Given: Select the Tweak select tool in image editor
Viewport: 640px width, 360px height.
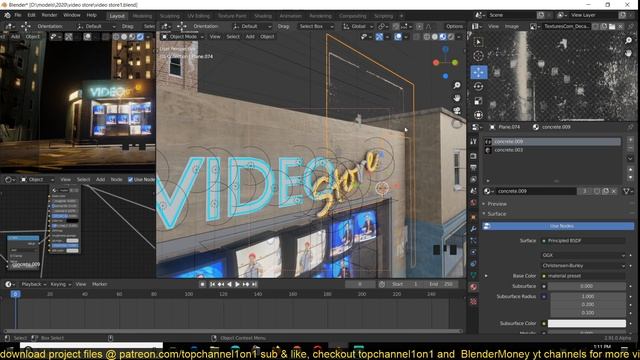Looking at the screenshot, I should (x=478, y=42).
